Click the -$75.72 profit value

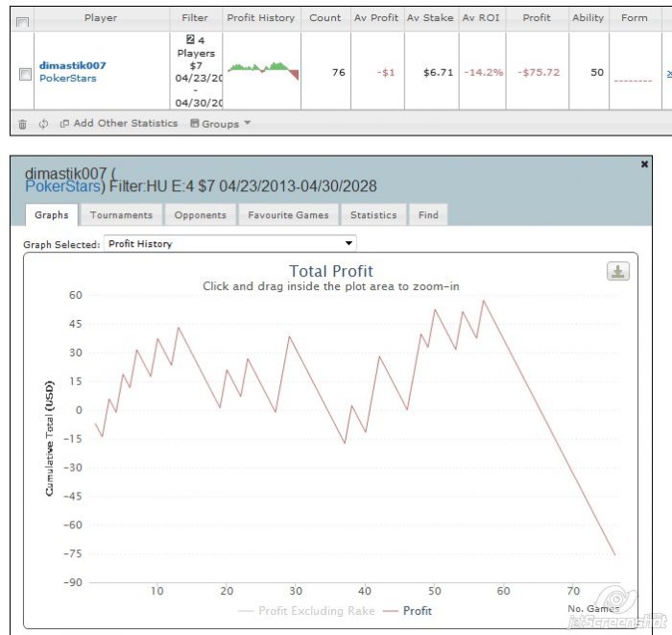(539, 72)
